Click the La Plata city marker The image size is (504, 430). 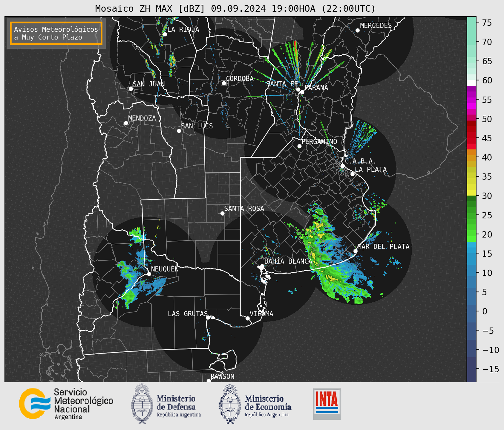tap(353, 174)
